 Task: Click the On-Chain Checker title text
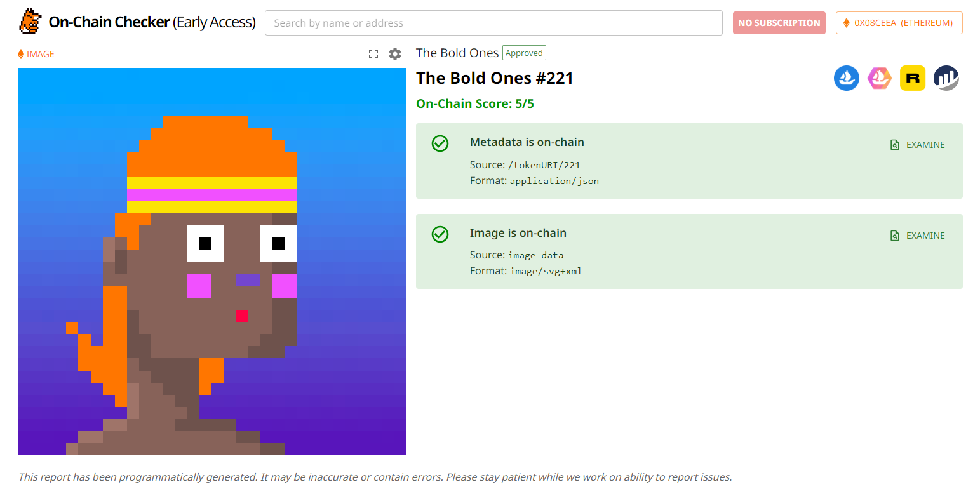[x=152, y=22]
